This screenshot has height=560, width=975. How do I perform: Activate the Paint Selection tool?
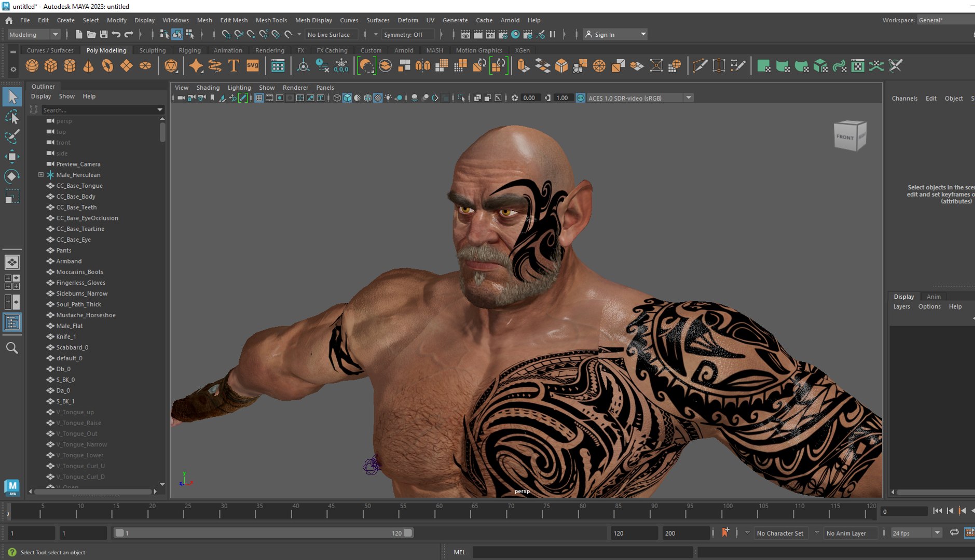[12, 136]
